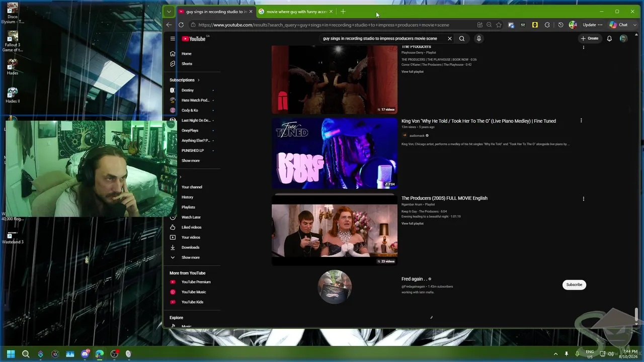This screenshot has width=644, height=362.
Task: Open more options for The Producers (2005) playlist
Action: coord(584,199)
